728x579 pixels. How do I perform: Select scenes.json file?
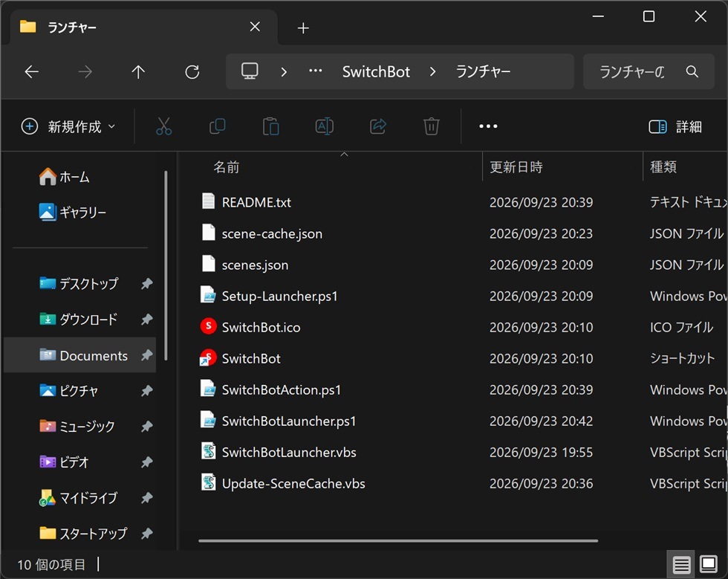click(x=255, y=265)
